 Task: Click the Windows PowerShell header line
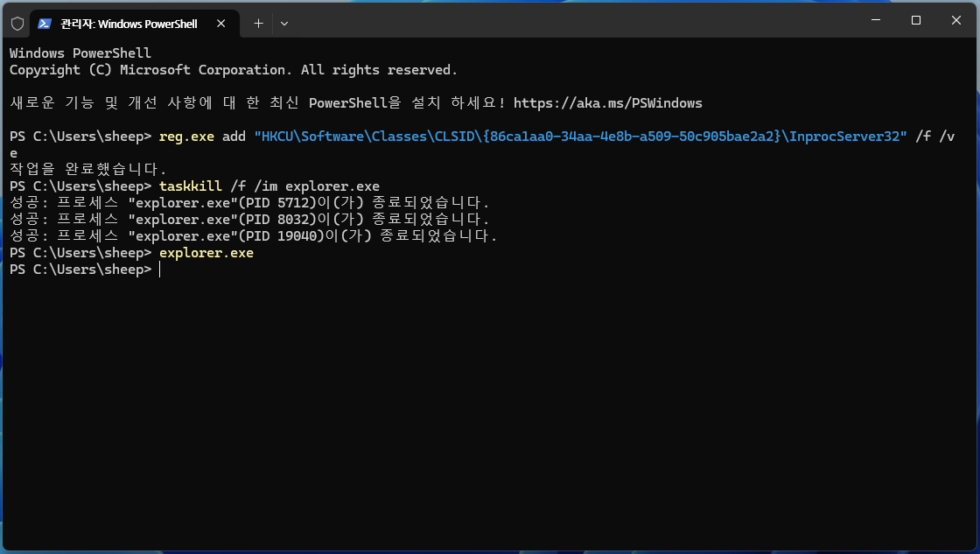[80, 53]
